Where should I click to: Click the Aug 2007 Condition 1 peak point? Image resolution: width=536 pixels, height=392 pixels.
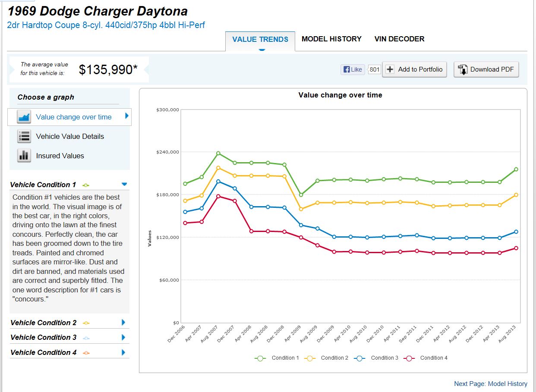point(218,153)
